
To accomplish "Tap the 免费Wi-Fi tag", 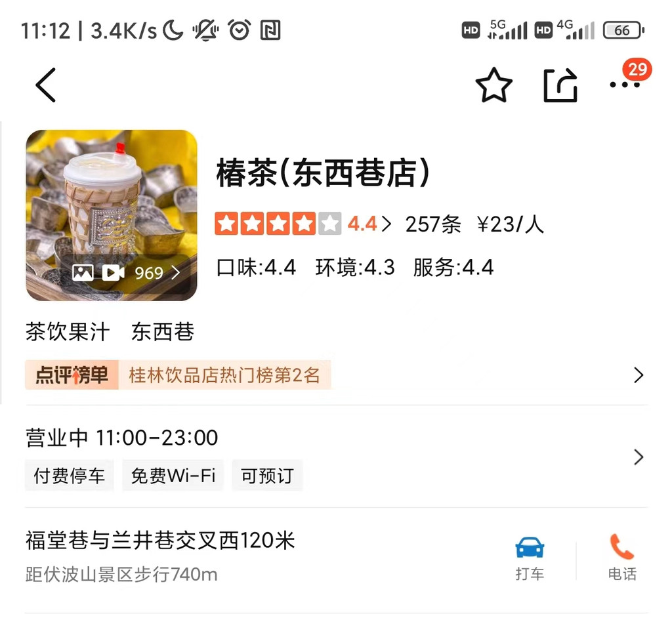I will point(173,475).
